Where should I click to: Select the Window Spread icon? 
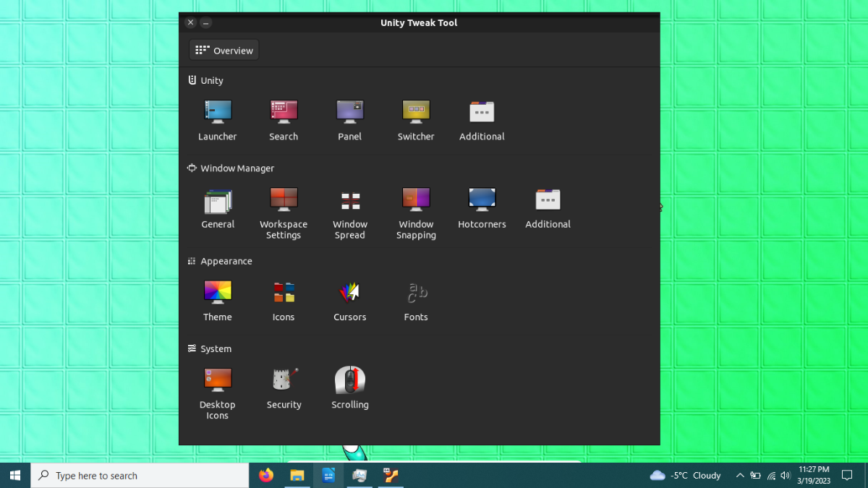tap(350, 213)
